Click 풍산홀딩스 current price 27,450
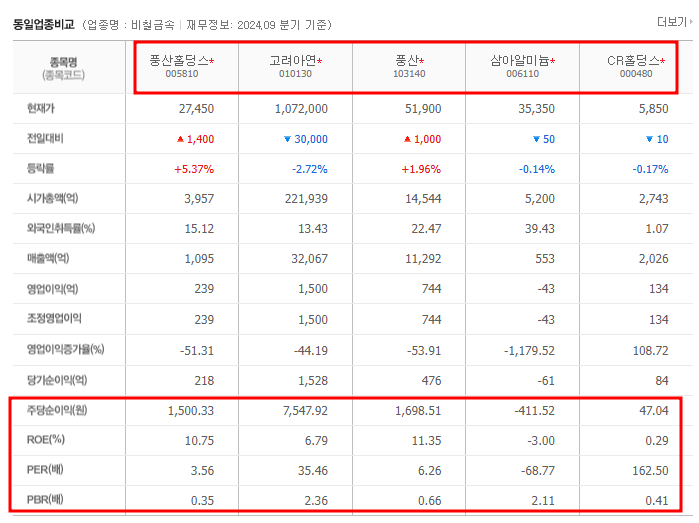 pos(196,109)
